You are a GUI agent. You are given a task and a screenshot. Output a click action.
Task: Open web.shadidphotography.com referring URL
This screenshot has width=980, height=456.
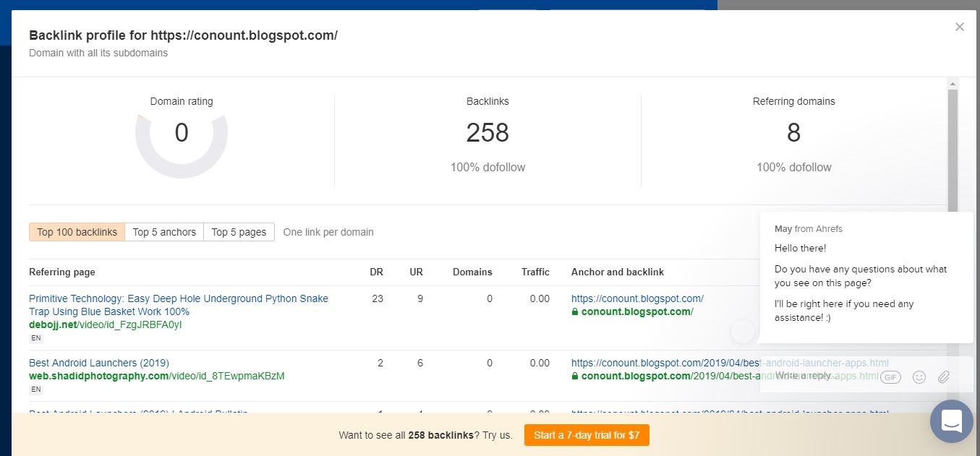coord(157,376)
